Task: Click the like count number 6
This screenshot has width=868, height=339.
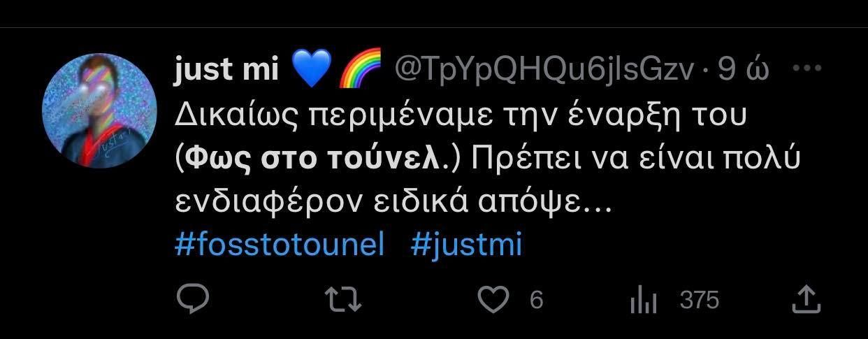Action: pos(536,301)
